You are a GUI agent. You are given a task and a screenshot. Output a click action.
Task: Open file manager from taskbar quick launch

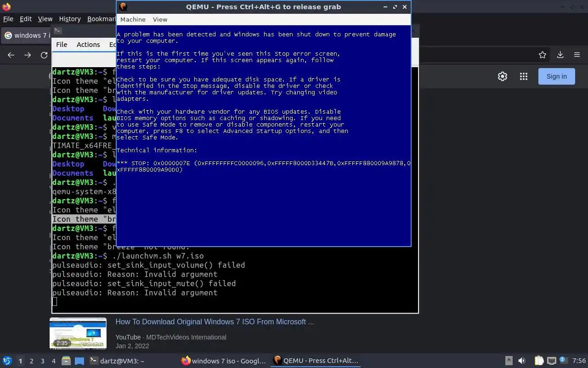click(x=66, y=361)
